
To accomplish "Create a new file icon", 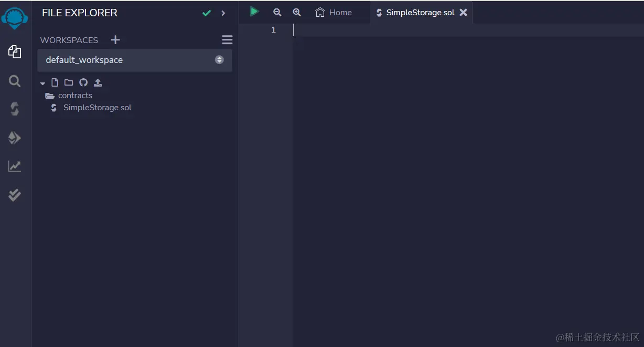I will pyautogui.click(x=55, y=82).
